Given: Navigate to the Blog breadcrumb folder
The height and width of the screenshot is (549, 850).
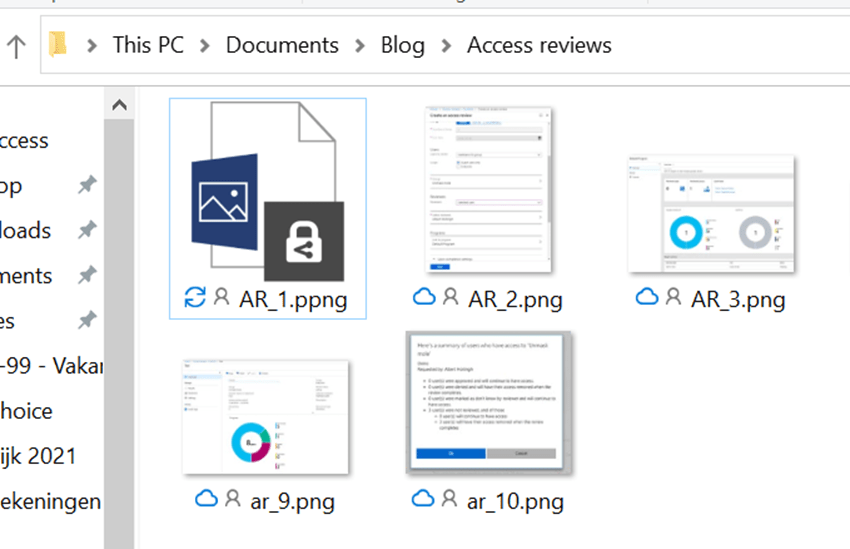Looking at the screenshot, I should point(402,46).
